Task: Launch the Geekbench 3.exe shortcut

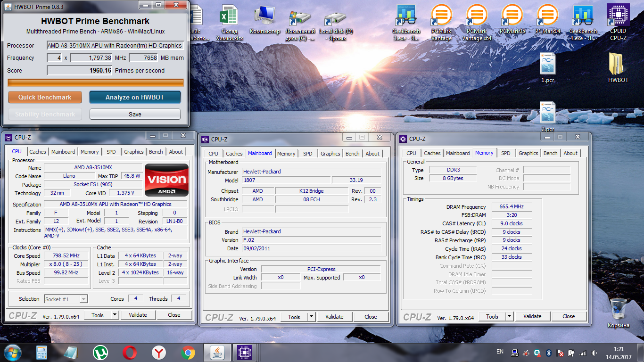Action: coord(406,22)
